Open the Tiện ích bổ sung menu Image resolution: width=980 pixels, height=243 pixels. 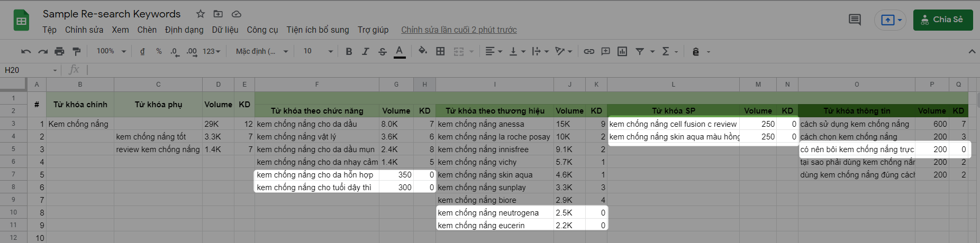(317, 30)
